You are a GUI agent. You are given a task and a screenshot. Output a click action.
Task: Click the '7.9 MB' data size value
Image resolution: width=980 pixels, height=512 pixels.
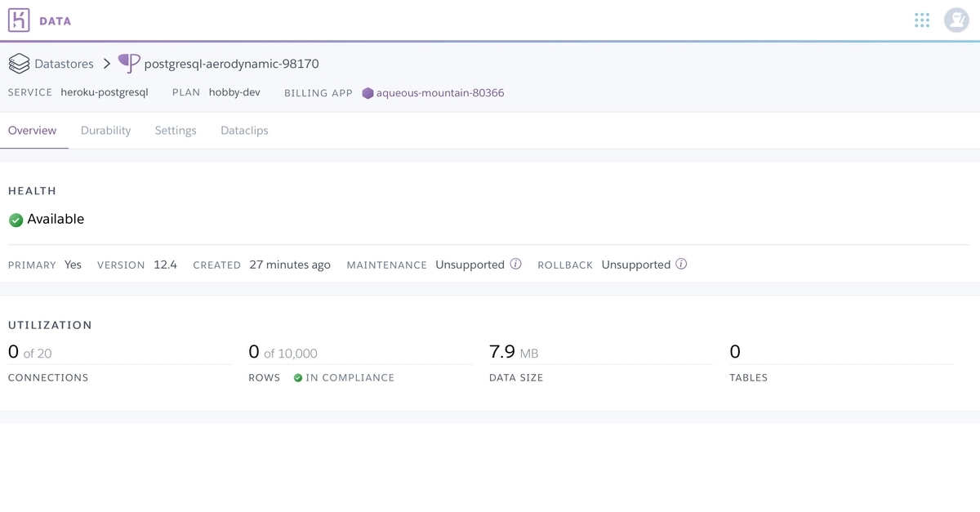514,352
